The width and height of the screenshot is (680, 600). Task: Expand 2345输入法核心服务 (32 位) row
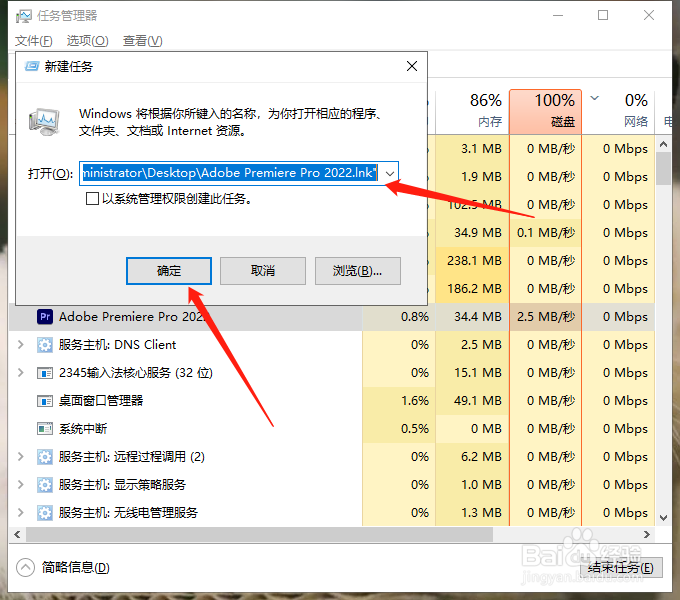pyautogui.click(x=20, y=373)
